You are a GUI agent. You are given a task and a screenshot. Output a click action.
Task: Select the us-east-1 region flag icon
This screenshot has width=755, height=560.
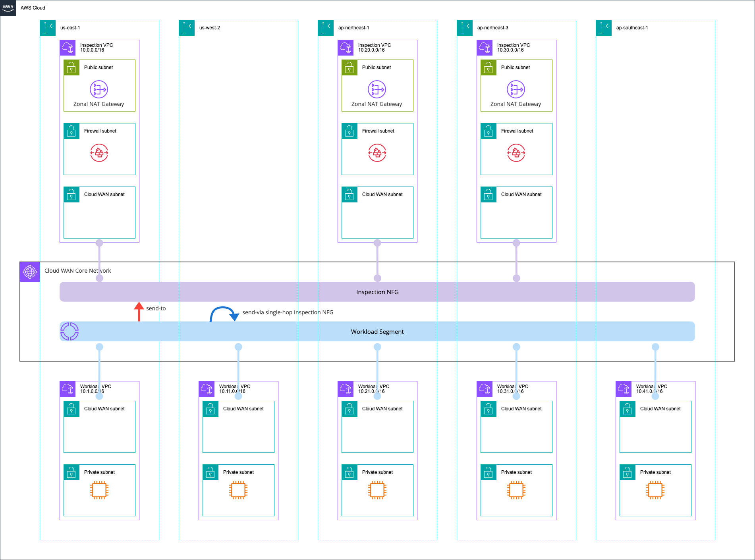pyautogui.click(x=48, y=28)
